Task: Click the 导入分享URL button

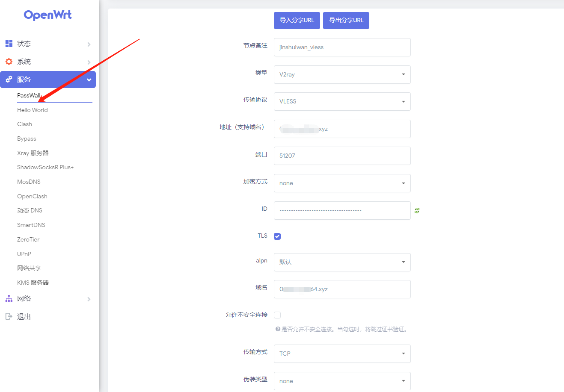Action: 297,20
